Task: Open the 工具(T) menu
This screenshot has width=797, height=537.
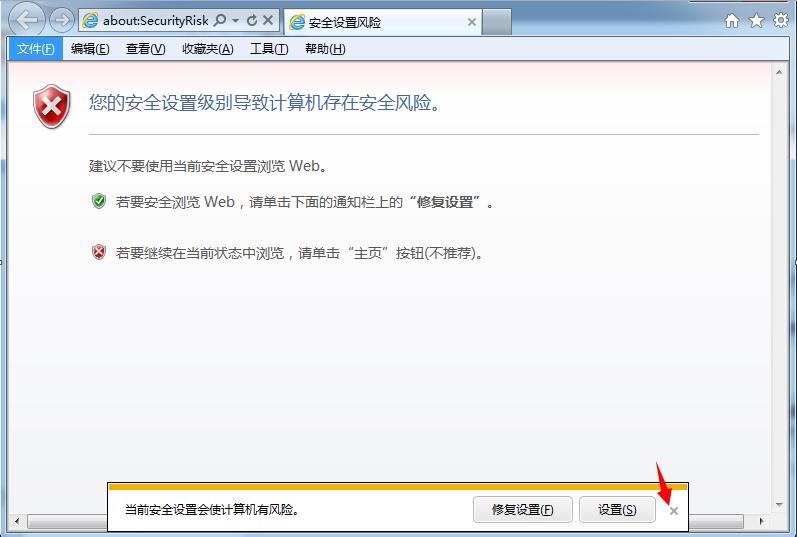Action: pos(268,49)
